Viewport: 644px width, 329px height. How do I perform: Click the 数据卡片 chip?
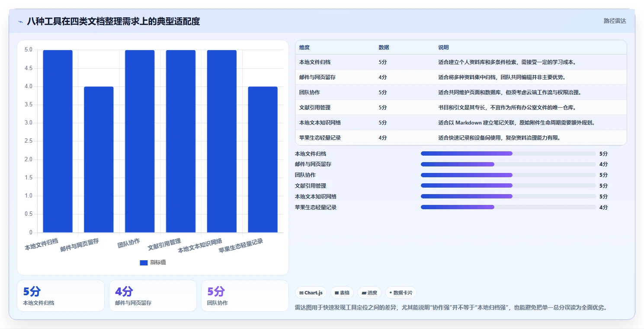(x=401, y=293)
